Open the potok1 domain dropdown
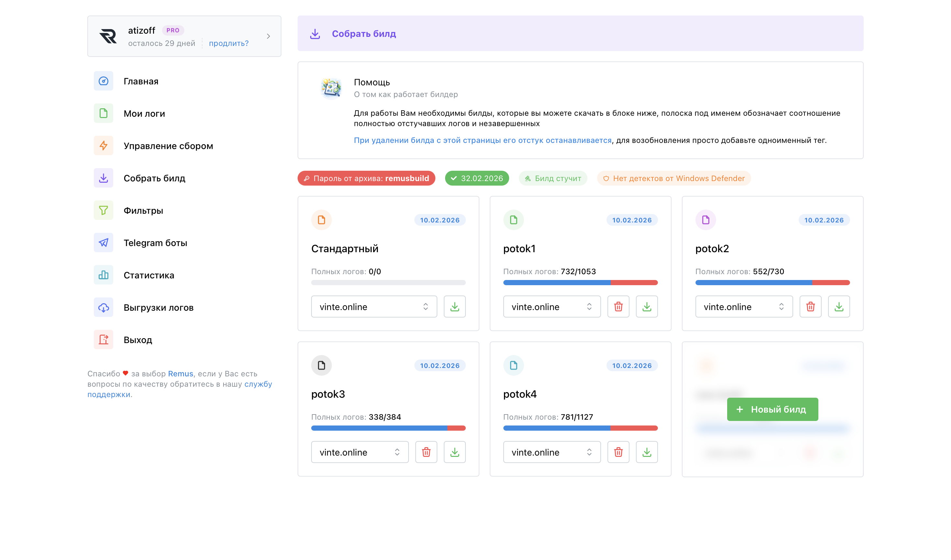 pyautogui.click(x=551, y=307)
